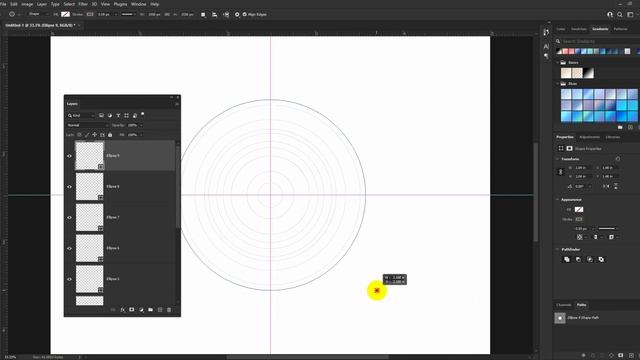Click Fill swatch in Appearance section
The height and width of the screenshot is (360, 640).
[x=579, y=209]
